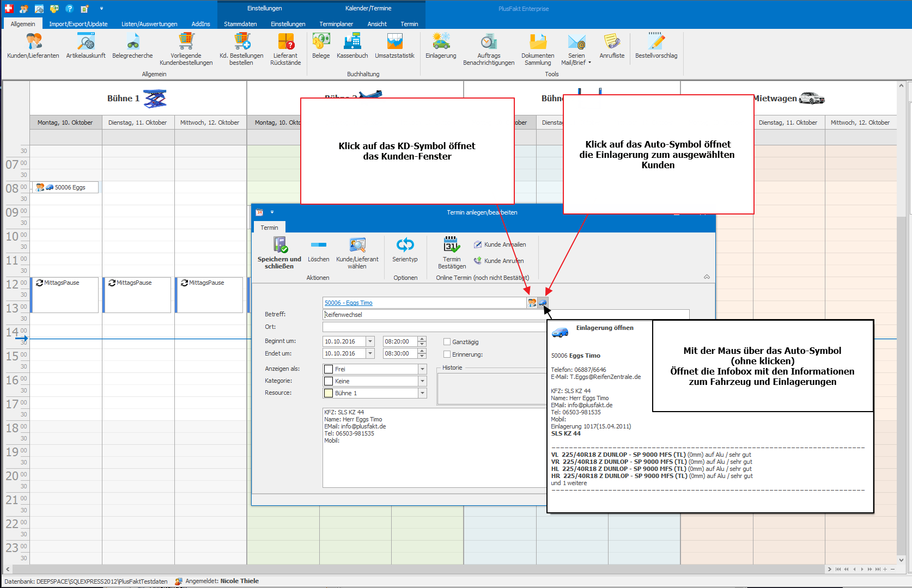Click into the Betreff field
Screen dimensions: 912x588
point(506,315)
